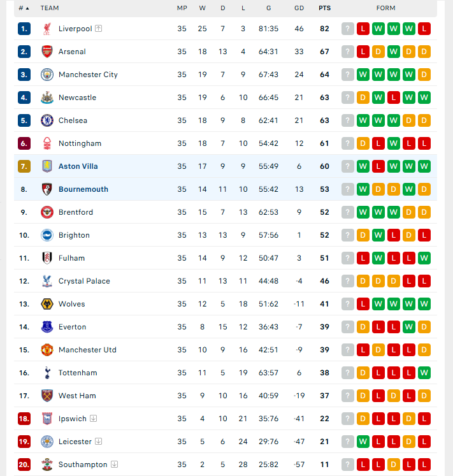The width and height of the screenshot is (453, 476).
Task: Click Leicester's green W form badge
Action: click(363, 442)
